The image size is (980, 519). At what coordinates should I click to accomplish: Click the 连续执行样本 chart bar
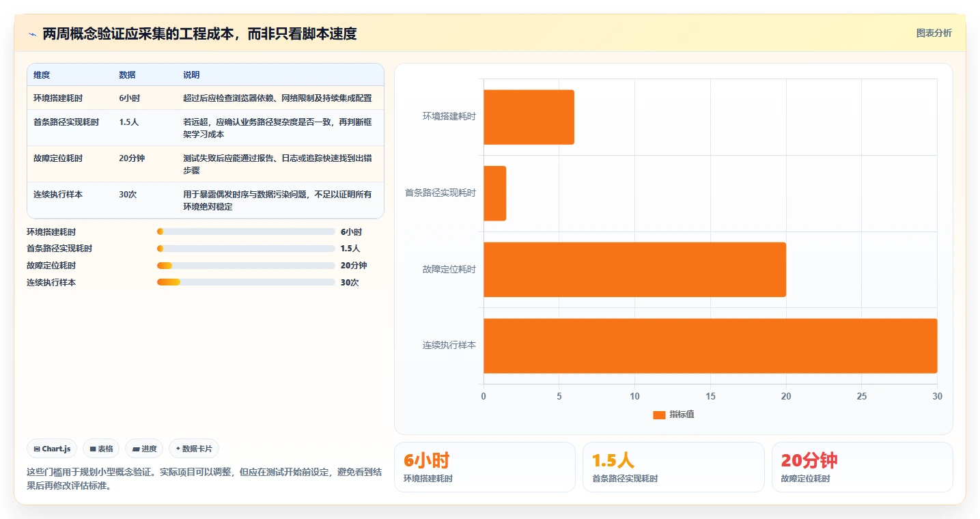tap(710, 346)
